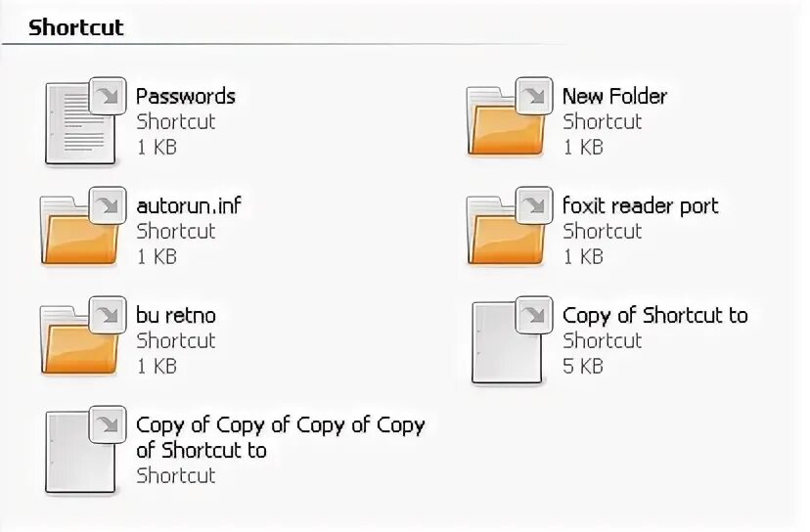Select the New Folder name label
The image size is (810, 532).
coord(614,97)
